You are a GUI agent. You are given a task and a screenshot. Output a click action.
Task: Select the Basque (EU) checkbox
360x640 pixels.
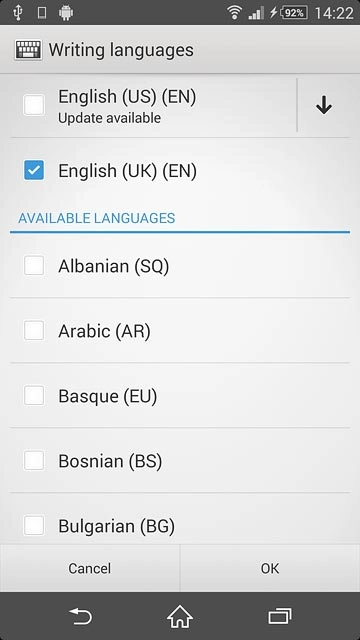click(34, 396)
